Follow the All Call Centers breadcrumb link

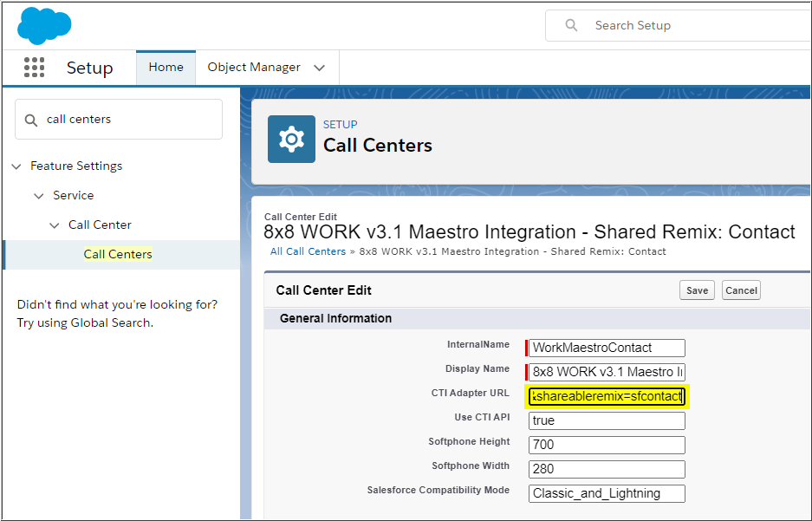(308, 251)
